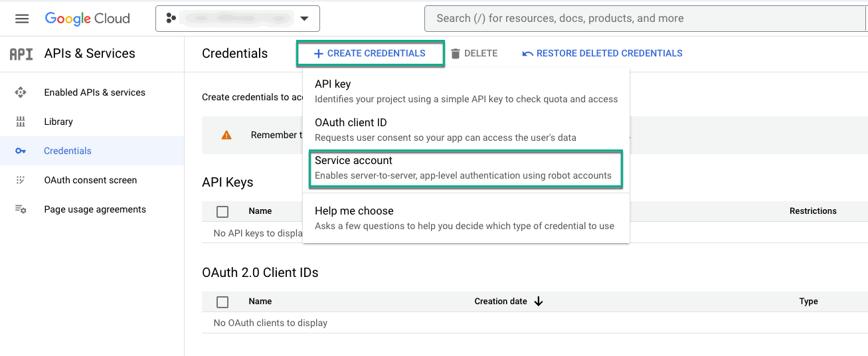Select all OAuth 2.0 clients checkbox
The height and width of the screenshot is (356, 868).
(222, 302)
